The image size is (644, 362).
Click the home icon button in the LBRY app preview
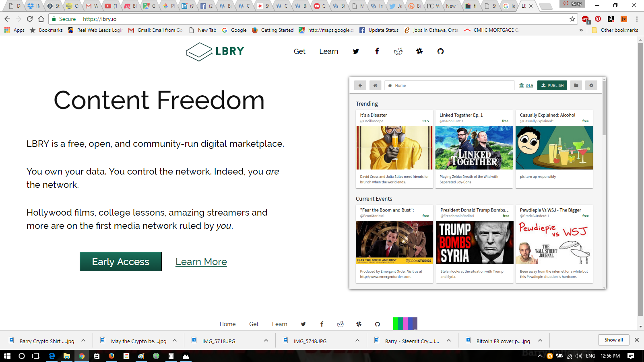[x=375, y=85]
